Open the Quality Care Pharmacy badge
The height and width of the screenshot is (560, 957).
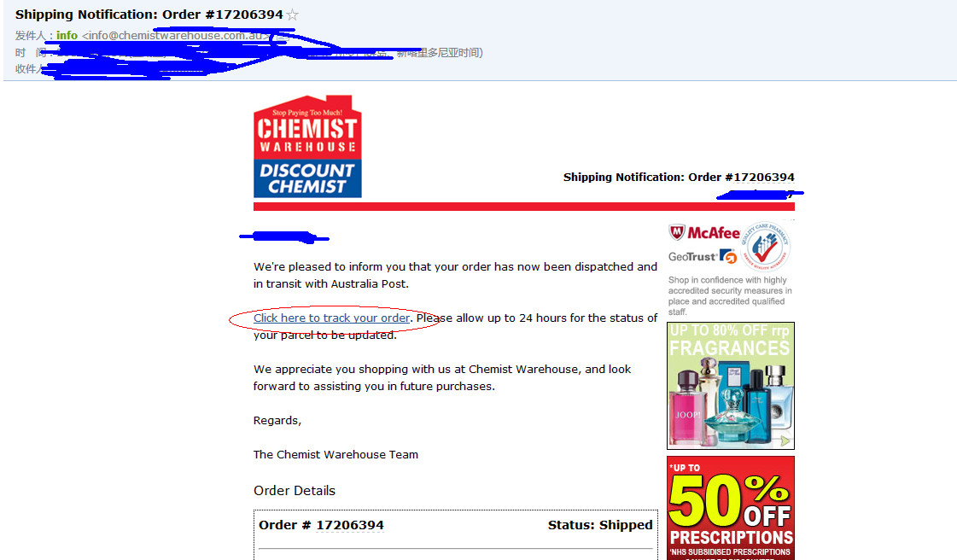point(766,246)
